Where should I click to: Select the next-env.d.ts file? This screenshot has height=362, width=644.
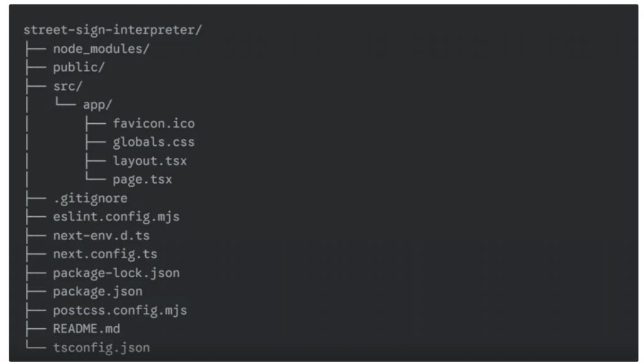(101, 236)
